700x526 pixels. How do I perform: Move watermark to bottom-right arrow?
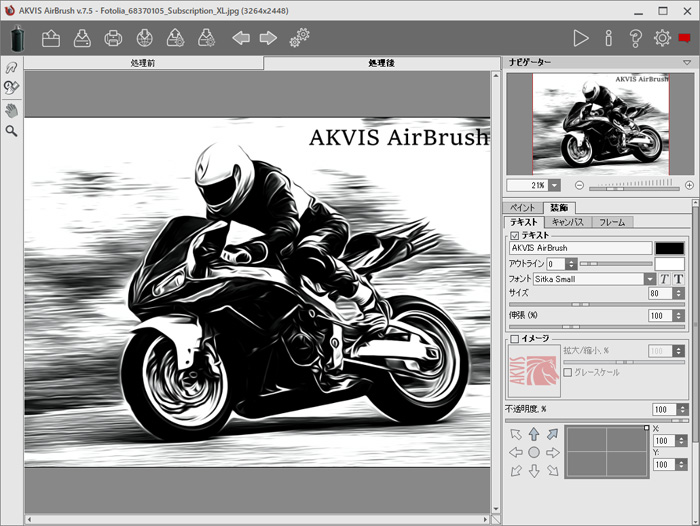point(553,471)
